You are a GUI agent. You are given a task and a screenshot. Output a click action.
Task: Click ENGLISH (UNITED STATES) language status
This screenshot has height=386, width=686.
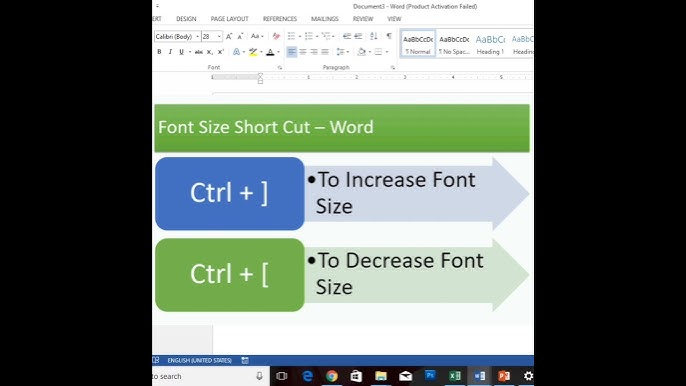200,361
